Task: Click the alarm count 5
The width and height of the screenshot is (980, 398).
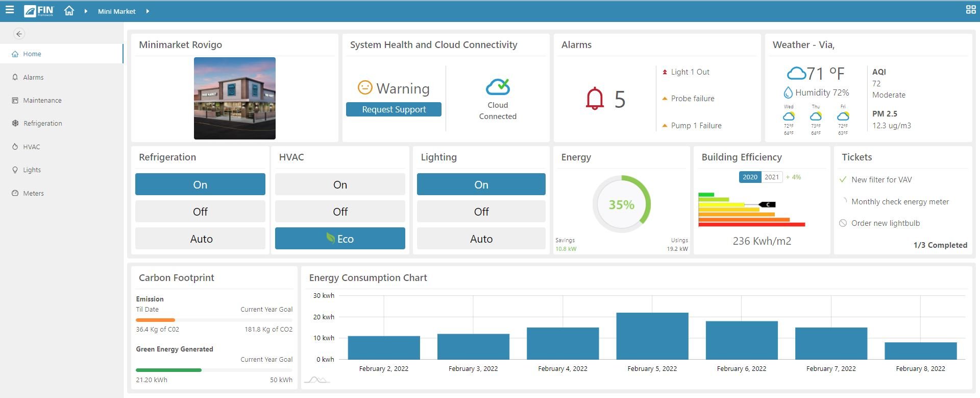Action: point(620,99)
